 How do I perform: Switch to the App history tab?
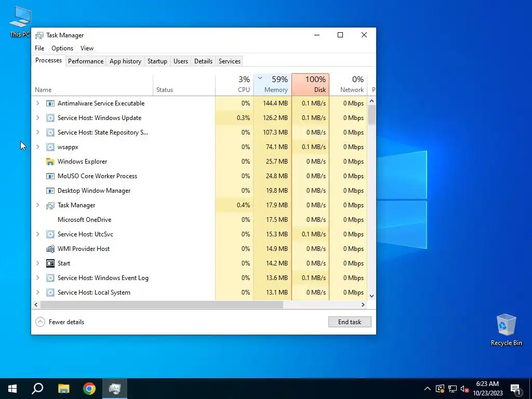pyautogui.click(x=125, y=61)
